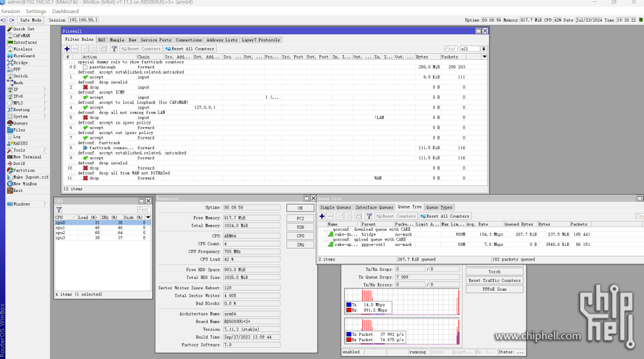The height and width of the screenshot is (359, 644).
Task: Launch New Terminal from the sidebar
Action: pyautogui.click(x=27, y=157)
